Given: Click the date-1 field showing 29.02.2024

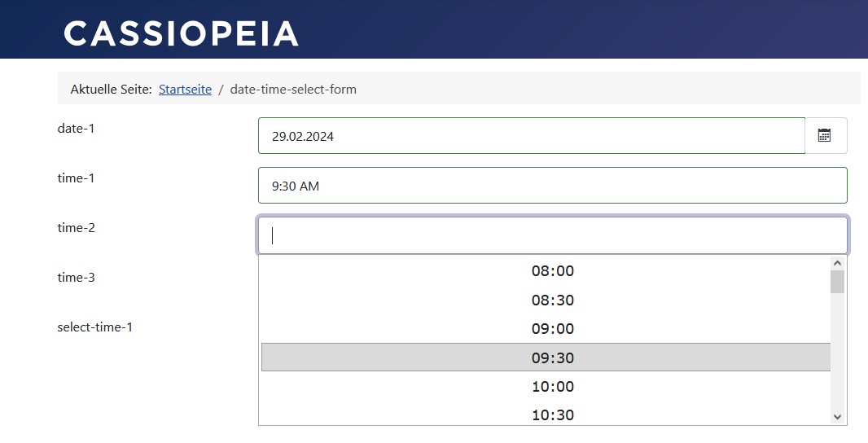Looking at the screenshot, I should point(531,136).
